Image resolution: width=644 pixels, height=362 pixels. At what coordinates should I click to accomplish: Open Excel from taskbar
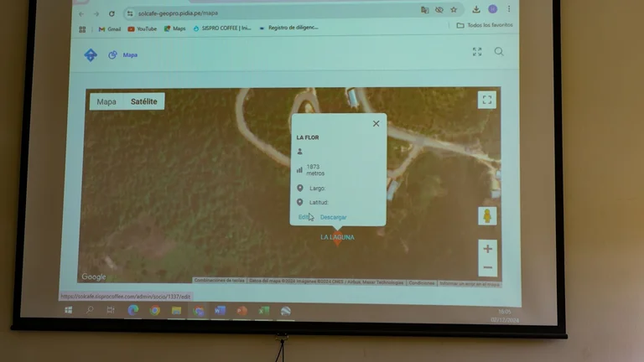263,311
